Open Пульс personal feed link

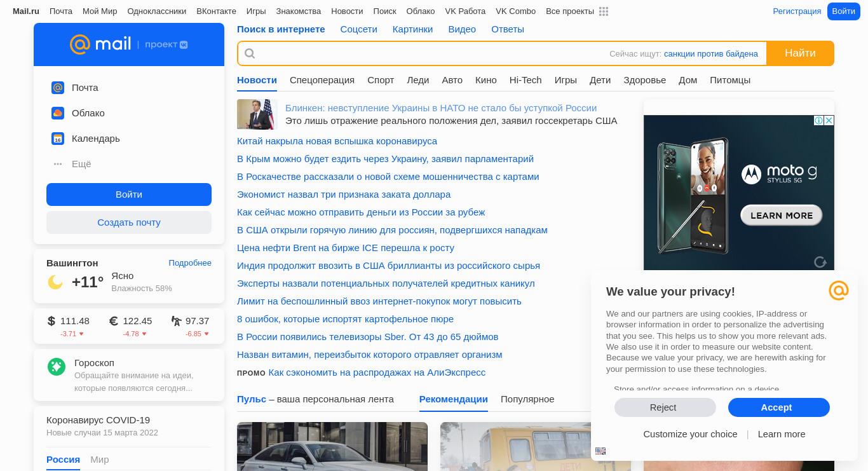pos(252,399)
